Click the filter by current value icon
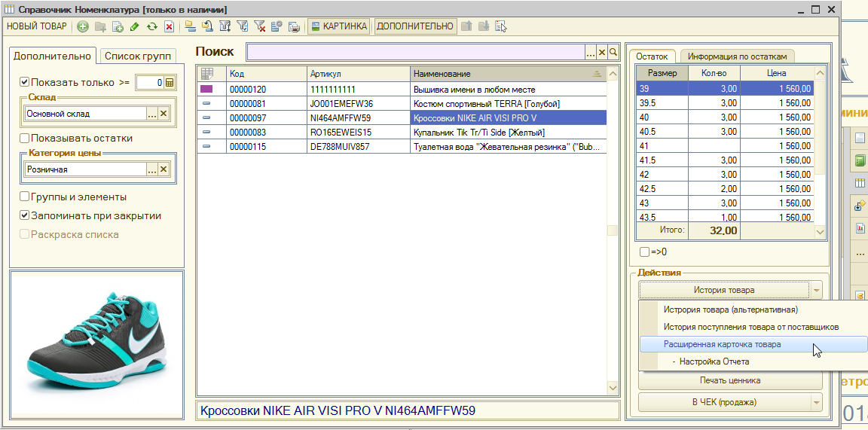The height and width of the screenshot is (430, 868). pyautogui.click(x=242, y=26)
